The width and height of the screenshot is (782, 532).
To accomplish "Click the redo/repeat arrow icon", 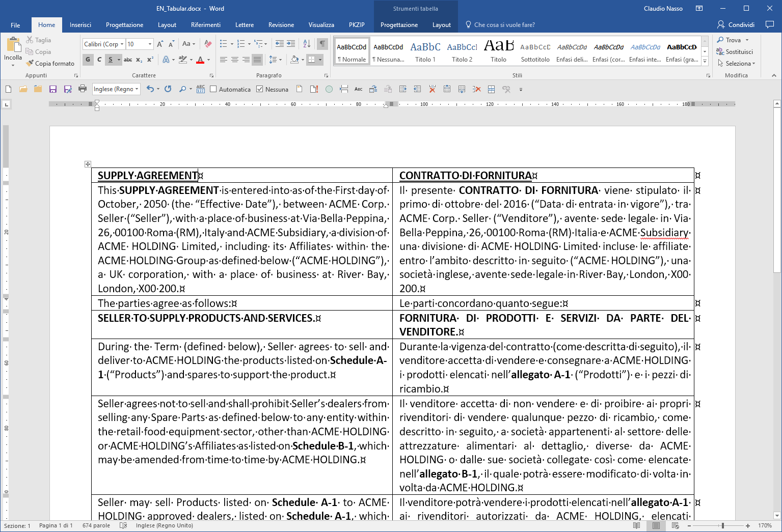I will (168, 89).
